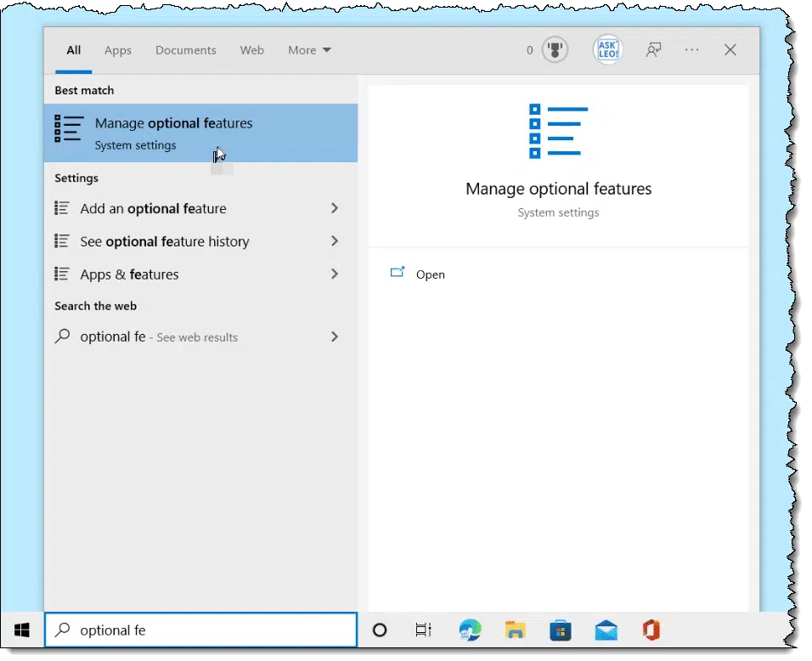Expand Add an optional feature chevron
This screenshot has width=812, height=661.
tap(335, 208)
